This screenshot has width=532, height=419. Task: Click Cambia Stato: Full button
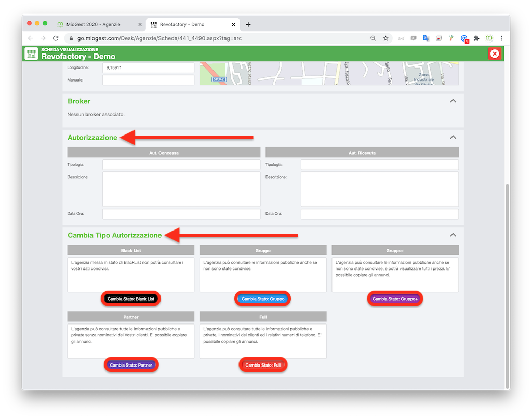(263, 365)
